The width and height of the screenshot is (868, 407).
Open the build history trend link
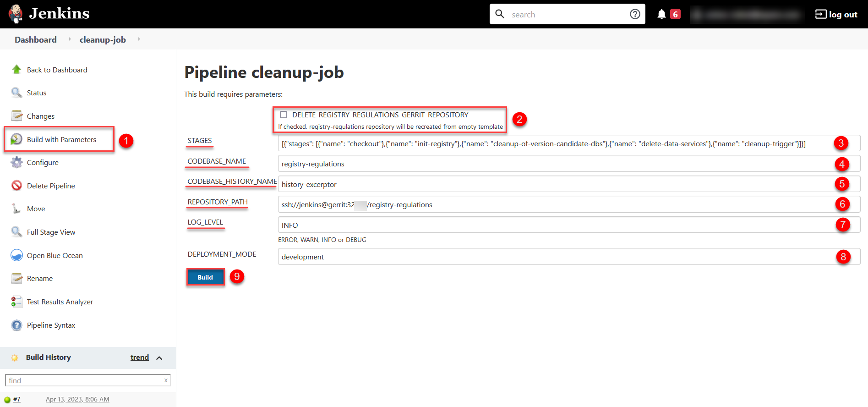(x=139, y=357)
